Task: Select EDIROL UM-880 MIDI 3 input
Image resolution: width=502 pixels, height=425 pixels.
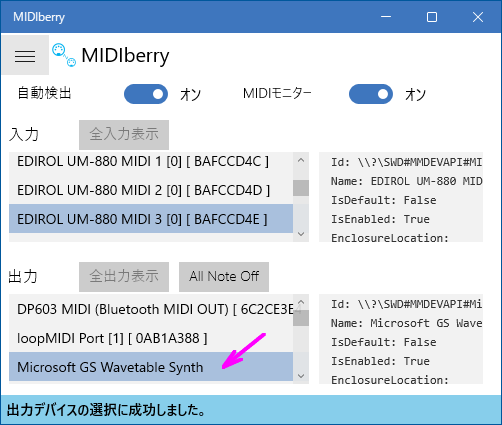Action: [x=151, y=219]
